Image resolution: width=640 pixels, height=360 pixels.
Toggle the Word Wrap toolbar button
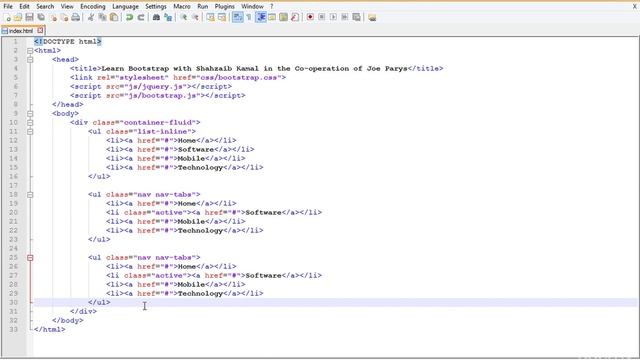(237, 17)
